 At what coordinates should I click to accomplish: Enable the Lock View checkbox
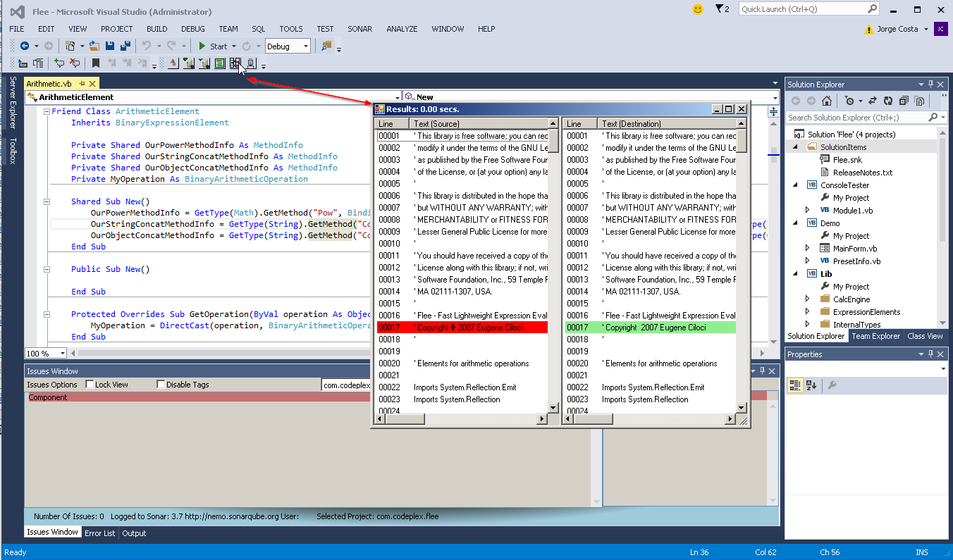[x=90, y=385]
